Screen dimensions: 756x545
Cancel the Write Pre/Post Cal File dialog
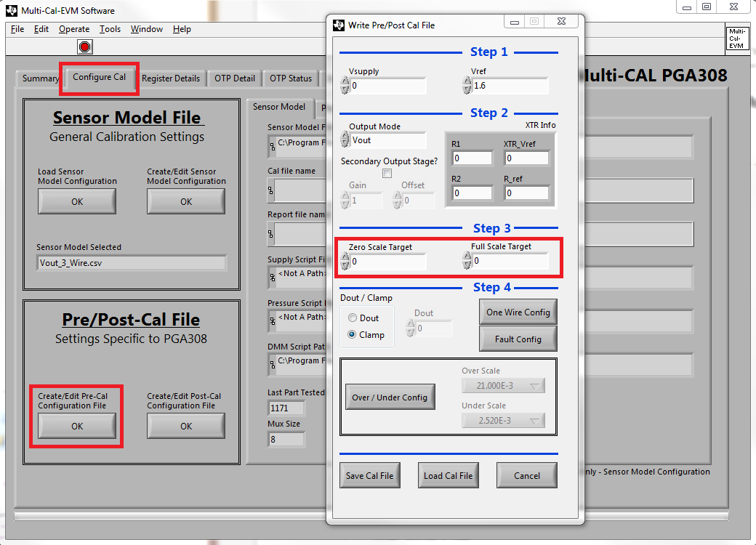click(x=527, y=476)
